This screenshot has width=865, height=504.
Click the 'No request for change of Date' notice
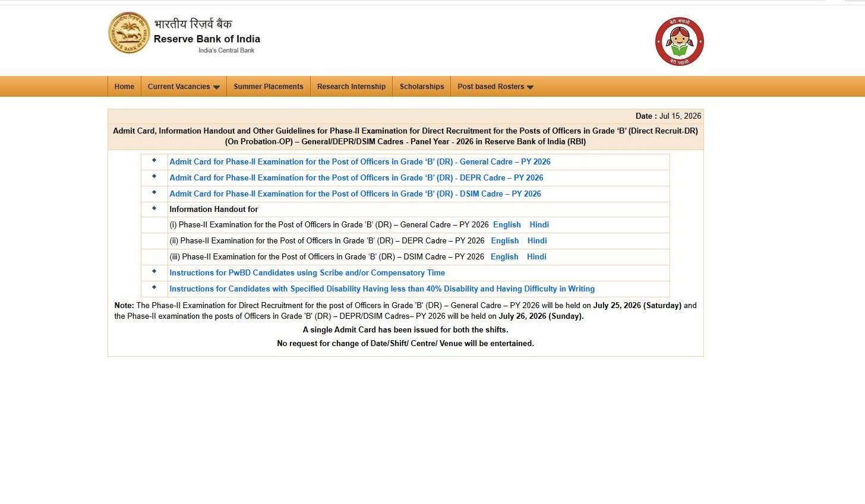coord(406,344)
